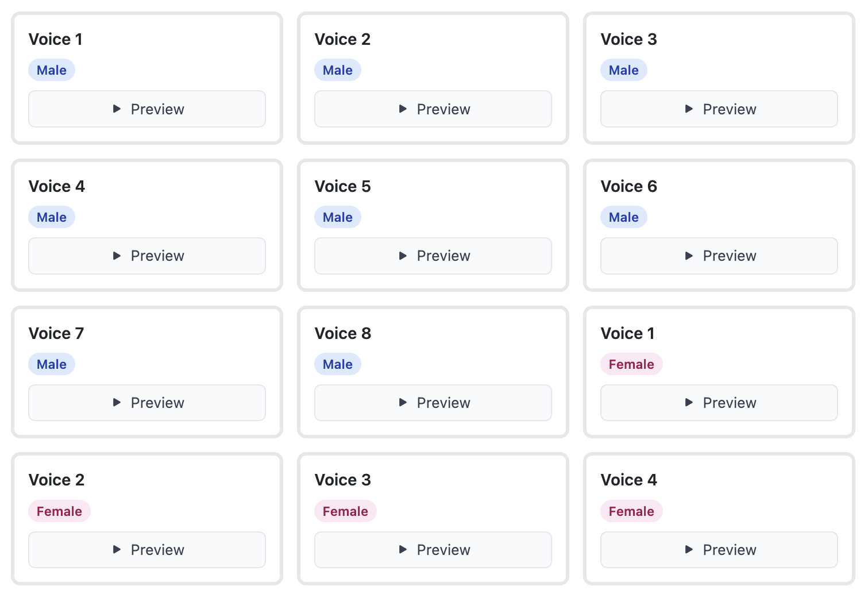
Task: Hit the play icon for male Voice 3
Action: 689,109
